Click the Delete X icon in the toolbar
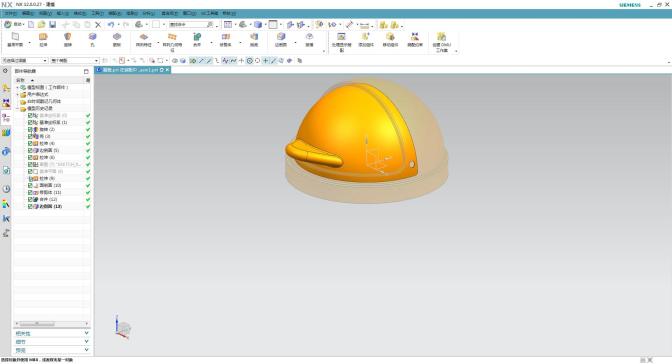 pos(98,24)
